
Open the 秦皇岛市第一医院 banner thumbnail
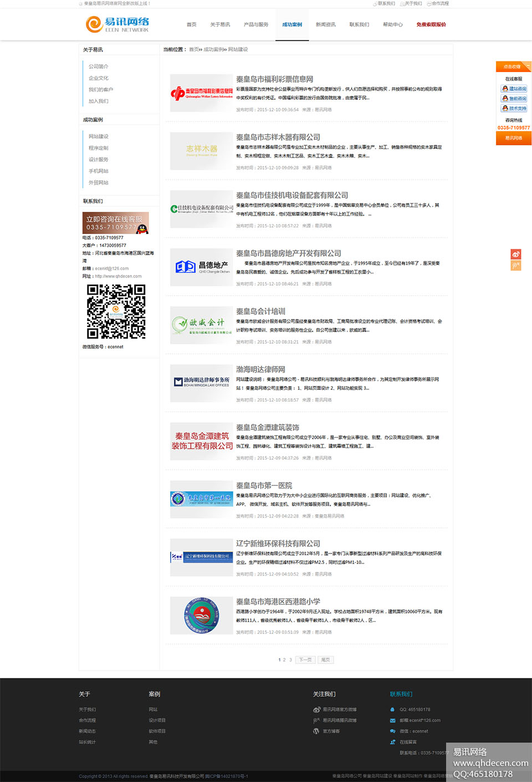(202, 500)
